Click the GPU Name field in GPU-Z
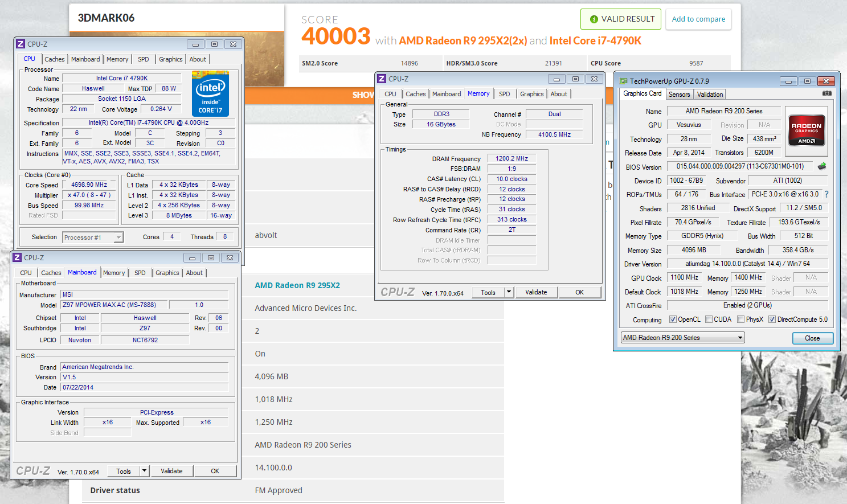847x504 pixels. 723,111
